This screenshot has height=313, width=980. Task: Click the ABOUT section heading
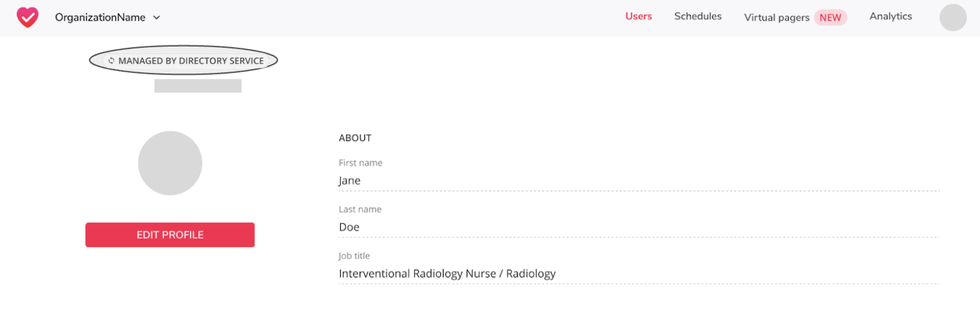point(355,138)
